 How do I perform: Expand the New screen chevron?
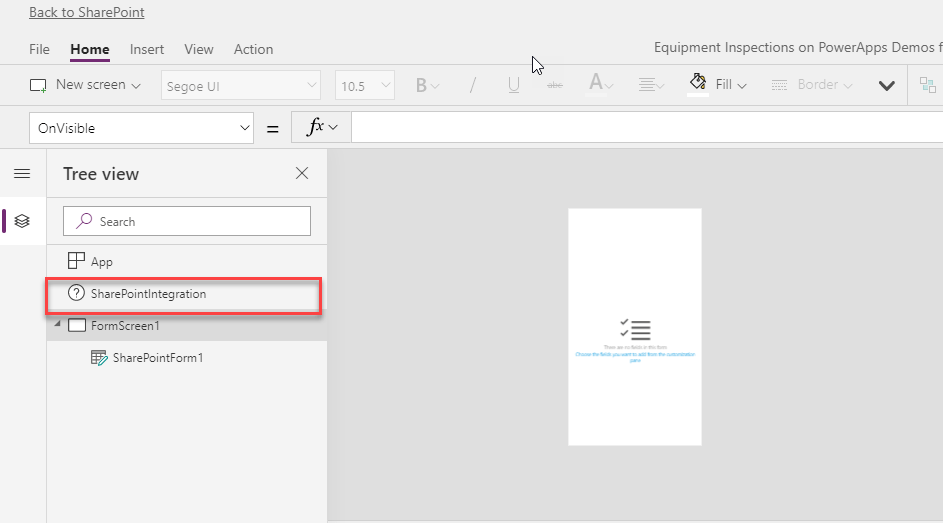tap(136, 86)
